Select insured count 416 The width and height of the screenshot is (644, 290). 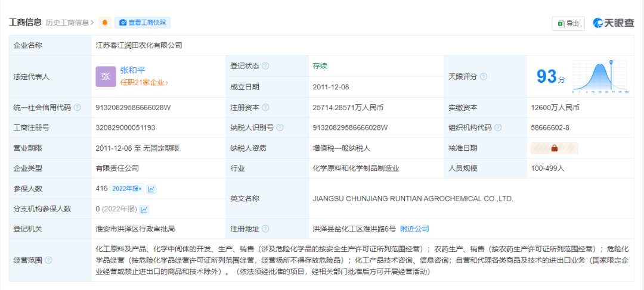click(101, 189)
